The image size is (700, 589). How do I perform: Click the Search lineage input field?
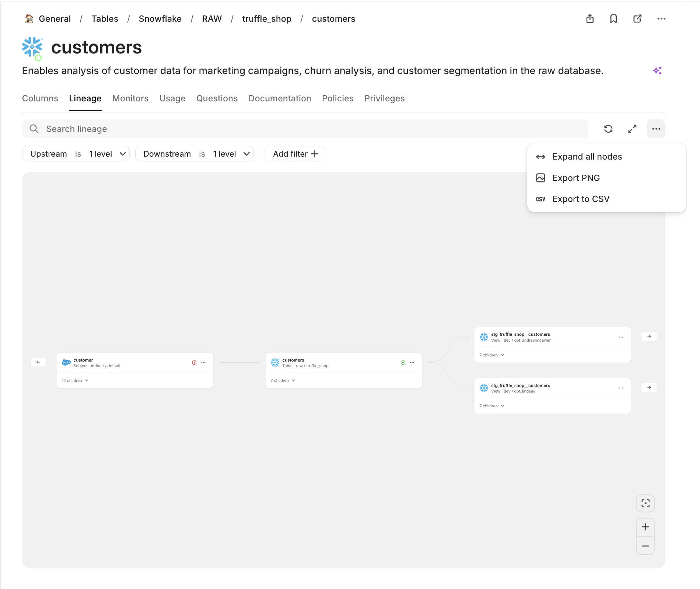(305, 129)
